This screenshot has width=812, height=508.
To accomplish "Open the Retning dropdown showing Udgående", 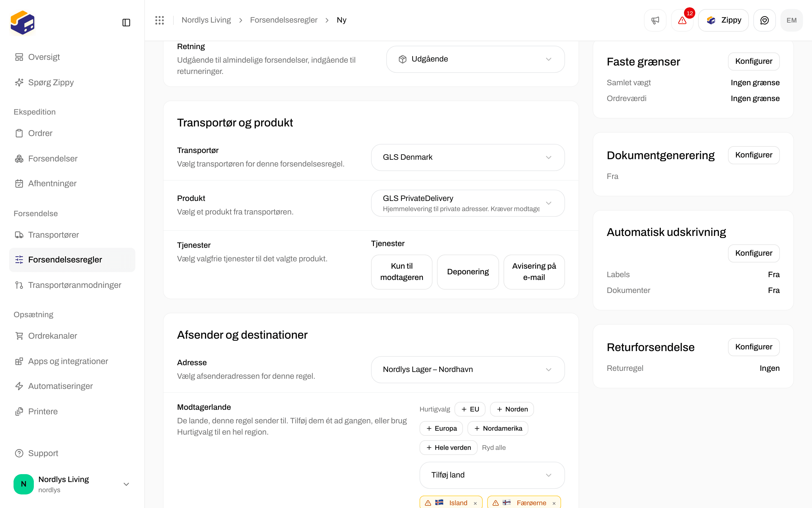I will 475,59.
